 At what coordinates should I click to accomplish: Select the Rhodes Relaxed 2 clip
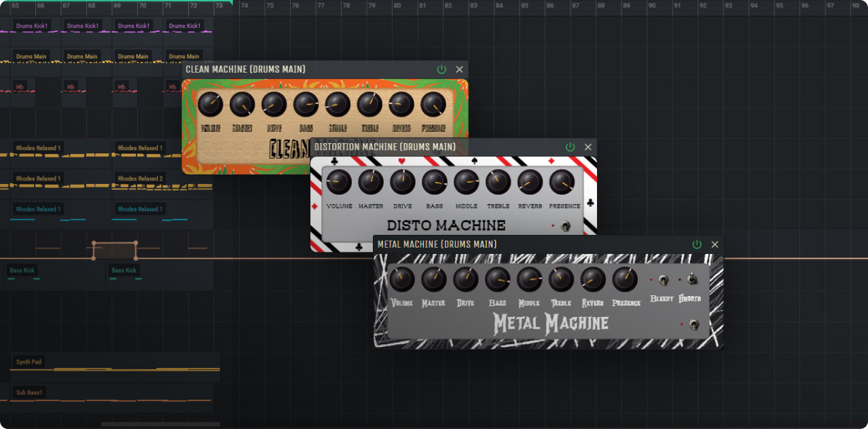pos(140,179)
